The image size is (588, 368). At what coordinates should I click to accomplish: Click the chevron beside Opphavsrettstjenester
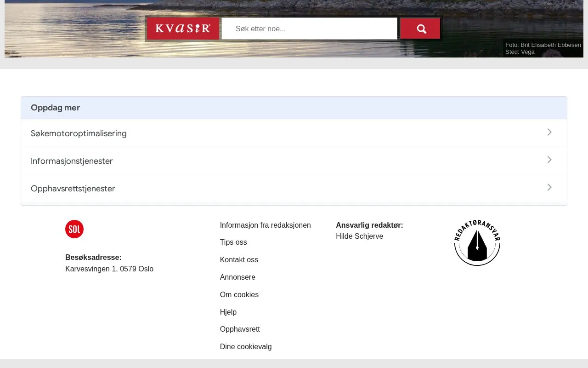click(x=549, y=187)
